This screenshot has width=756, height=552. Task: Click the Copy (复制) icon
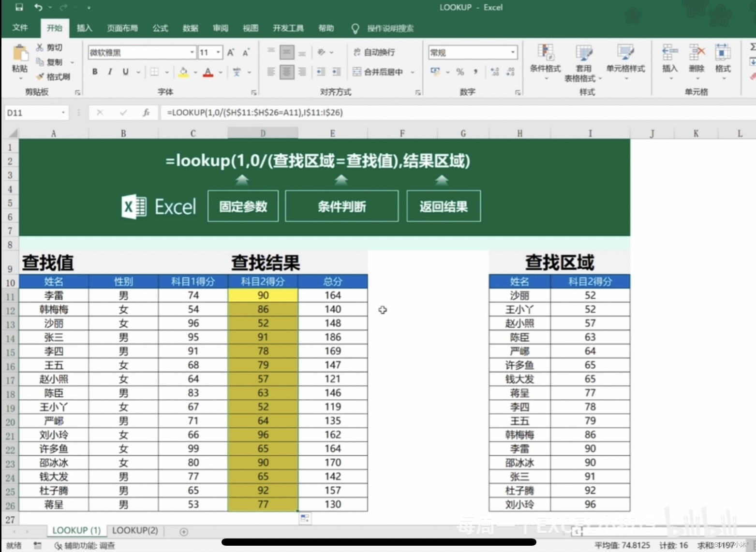click(40, 62)
